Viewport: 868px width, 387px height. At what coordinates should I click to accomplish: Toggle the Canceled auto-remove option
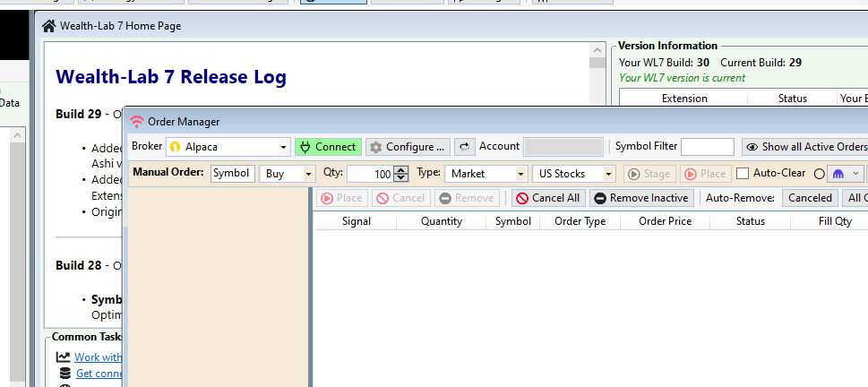click(x=810, y=198)
